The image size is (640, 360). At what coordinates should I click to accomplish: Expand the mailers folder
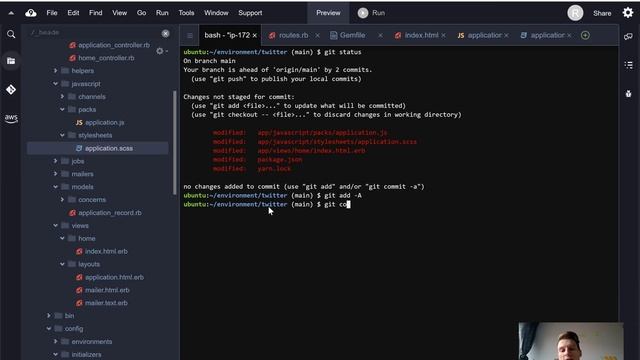pos(56,174)
